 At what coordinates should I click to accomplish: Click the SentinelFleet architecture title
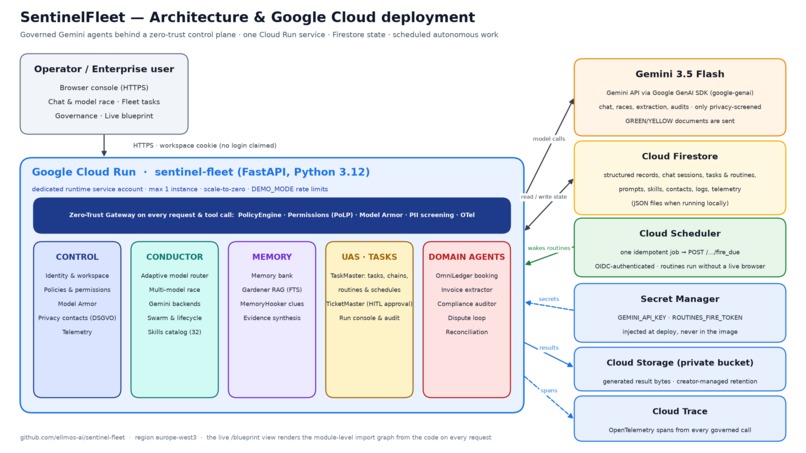tap(247, 17)
